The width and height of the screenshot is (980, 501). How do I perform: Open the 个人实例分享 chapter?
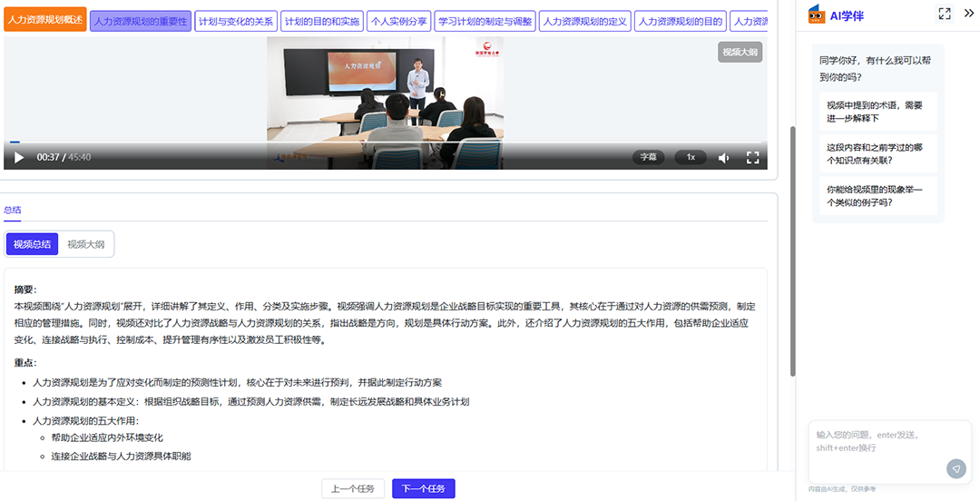398,21
